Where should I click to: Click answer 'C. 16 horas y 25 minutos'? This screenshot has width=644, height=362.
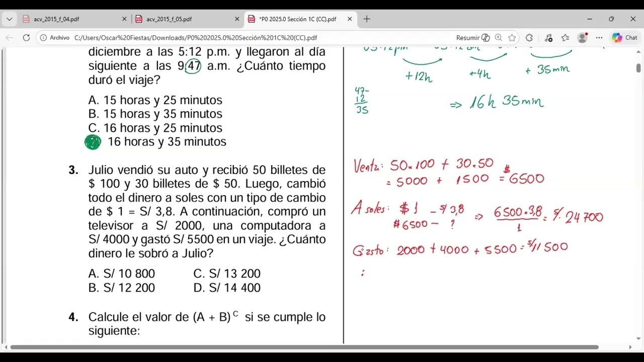155,128
